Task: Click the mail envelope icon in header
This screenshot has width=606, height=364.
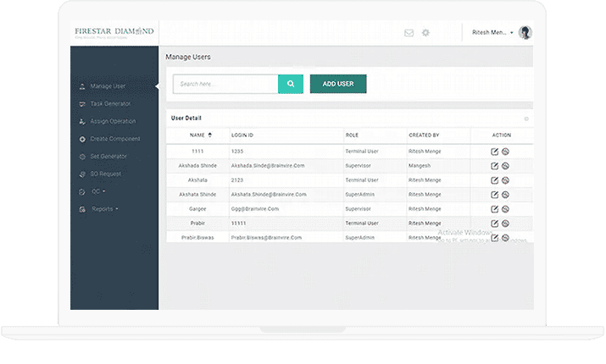Action: tap(409, 33)
